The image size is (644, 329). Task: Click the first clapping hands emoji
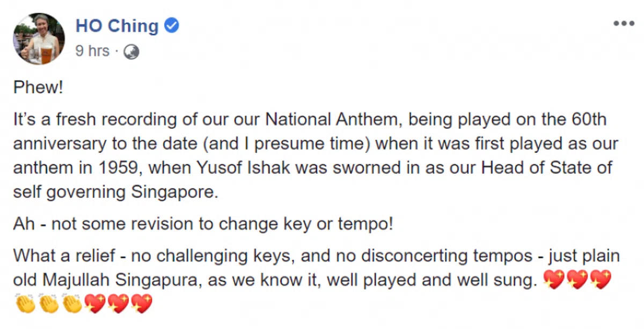[x=25, y=304]
